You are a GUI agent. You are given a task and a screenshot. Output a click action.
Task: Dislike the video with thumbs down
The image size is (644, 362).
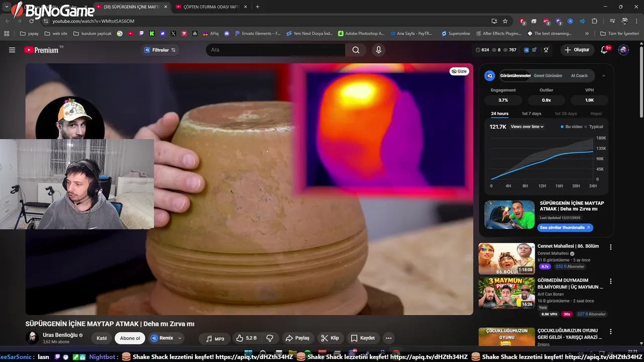(270, 338)
